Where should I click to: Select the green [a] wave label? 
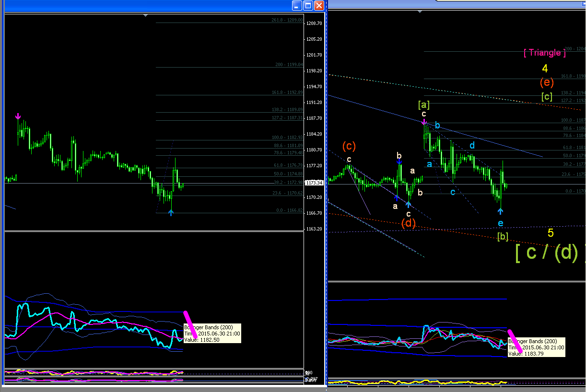423,104
